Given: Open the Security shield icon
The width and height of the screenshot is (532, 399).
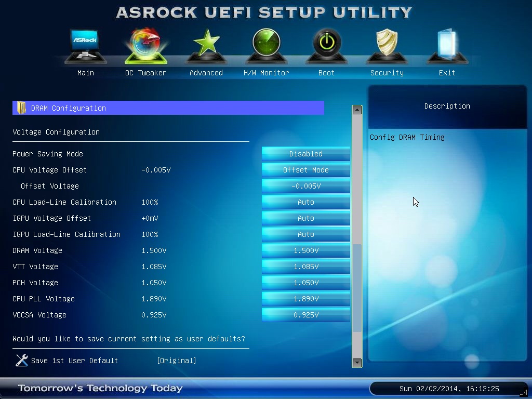Looking at the screenshot, I should [x=387, y=46].
